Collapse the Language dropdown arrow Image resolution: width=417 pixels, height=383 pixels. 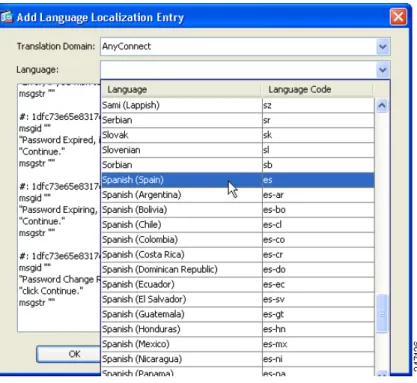383,70
